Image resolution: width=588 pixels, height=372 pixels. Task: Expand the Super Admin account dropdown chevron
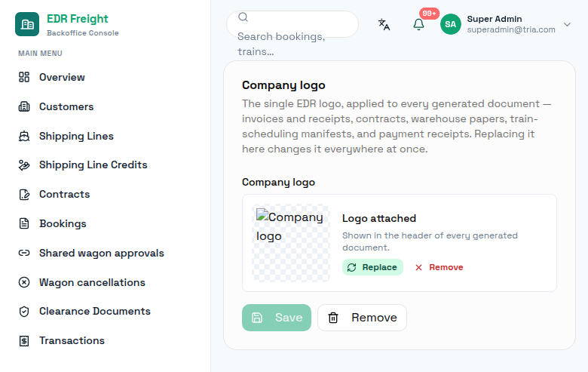coord(567,24)
